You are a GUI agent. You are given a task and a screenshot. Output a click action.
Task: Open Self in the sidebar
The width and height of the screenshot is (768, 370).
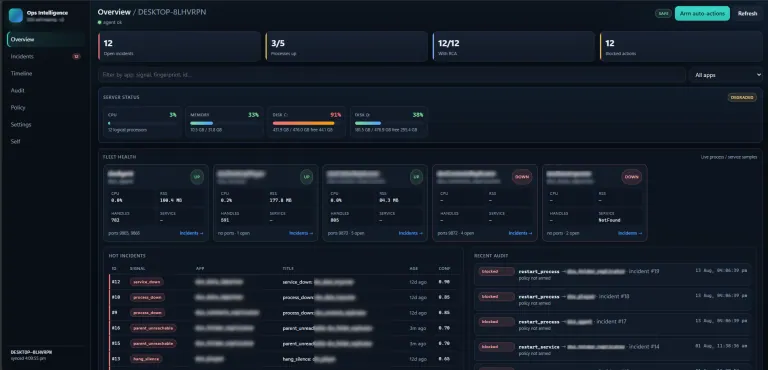tap(46, 142)
